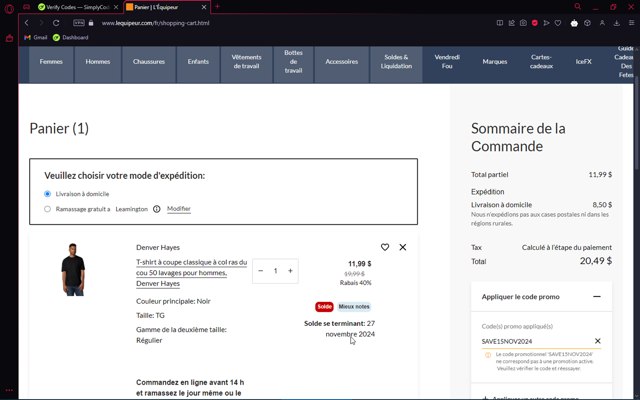
Task: Collapse the Appliquer le code promo section
Action: 597,297
